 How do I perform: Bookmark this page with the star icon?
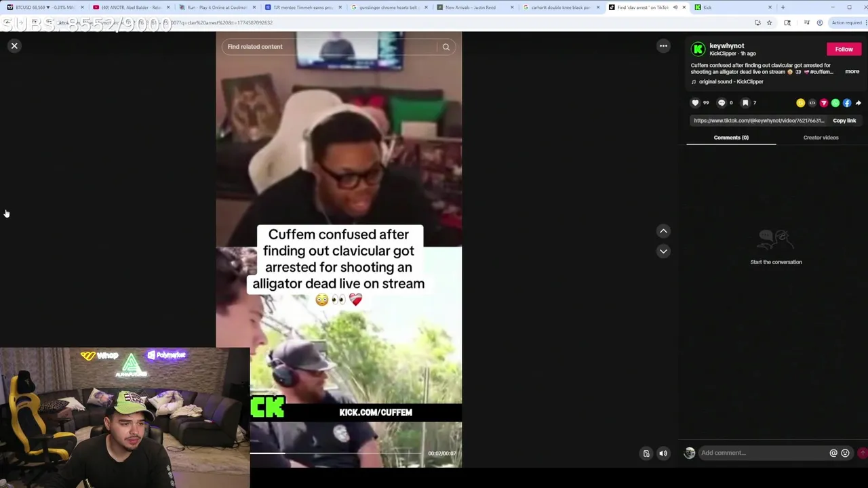[x=769, y=22]
